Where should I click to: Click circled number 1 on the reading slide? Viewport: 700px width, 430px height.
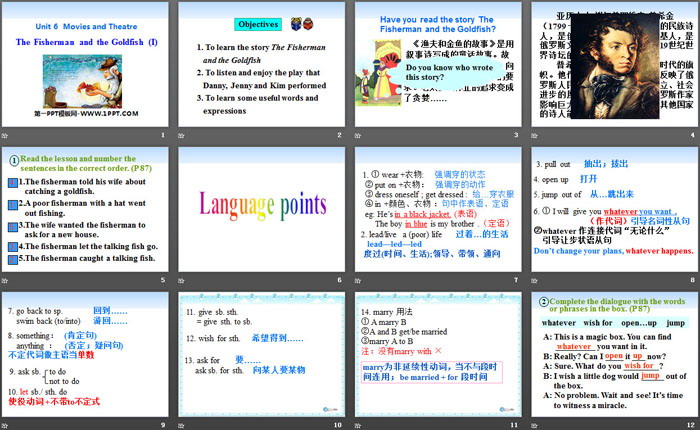tap(12, 160)
